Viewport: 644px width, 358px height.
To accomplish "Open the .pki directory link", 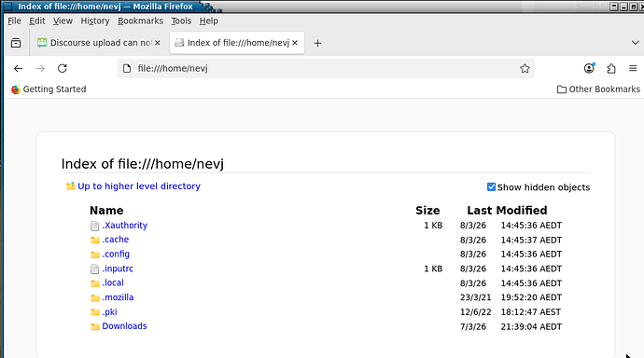I will pos(109,312).
